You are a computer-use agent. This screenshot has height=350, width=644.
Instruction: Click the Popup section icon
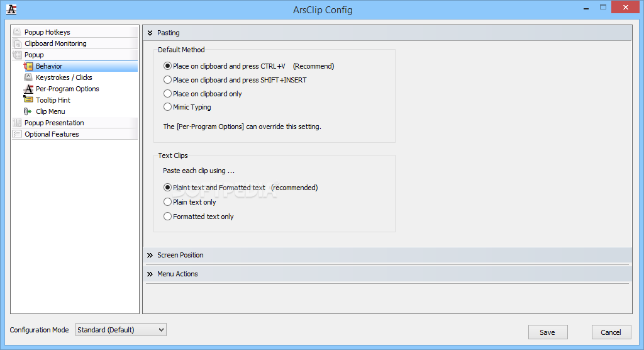click(x=17, y=55)
